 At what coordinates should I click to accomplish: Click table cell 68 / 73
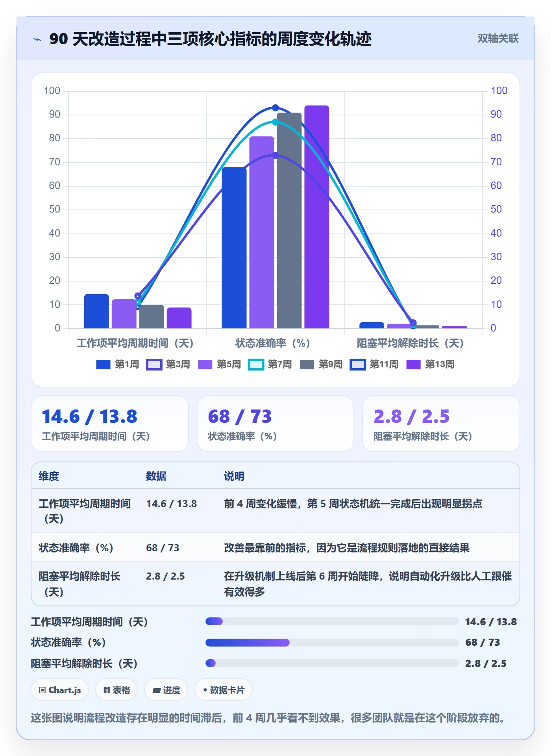163,548
